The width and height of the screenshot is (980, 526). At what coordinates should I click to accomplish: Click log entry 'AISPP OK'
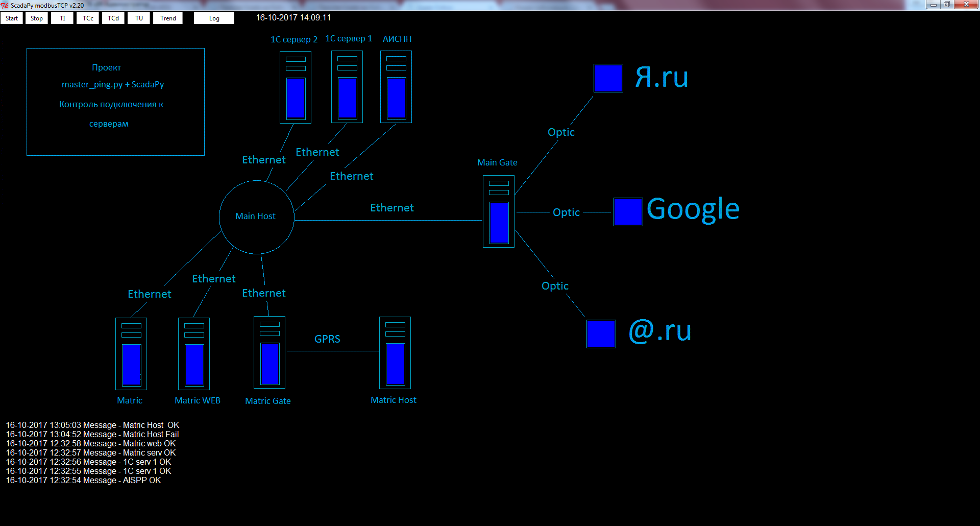tap(83, 480)
